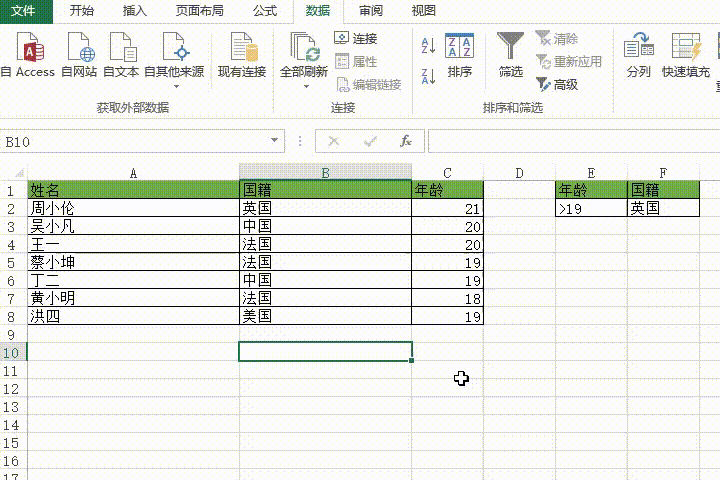Select column F header
This screenshot has height=480, width=720.
pyautogui.click(x=663, y=173)
